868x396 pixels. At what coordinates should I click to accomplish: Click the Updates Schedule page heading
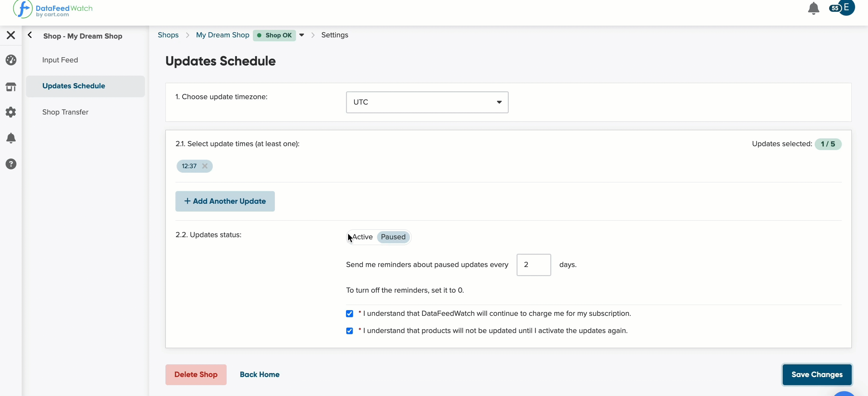point(220,61)
